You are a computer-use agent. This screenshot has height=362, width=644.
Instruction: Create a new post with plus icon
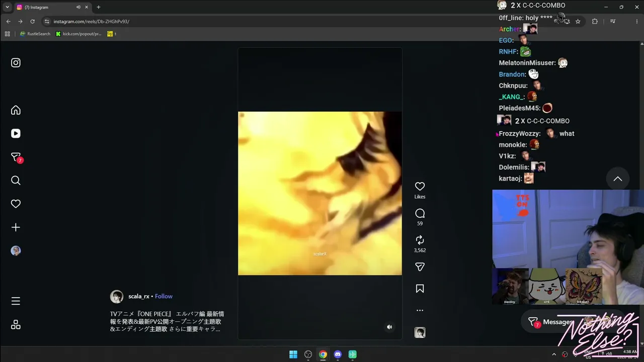16,227
